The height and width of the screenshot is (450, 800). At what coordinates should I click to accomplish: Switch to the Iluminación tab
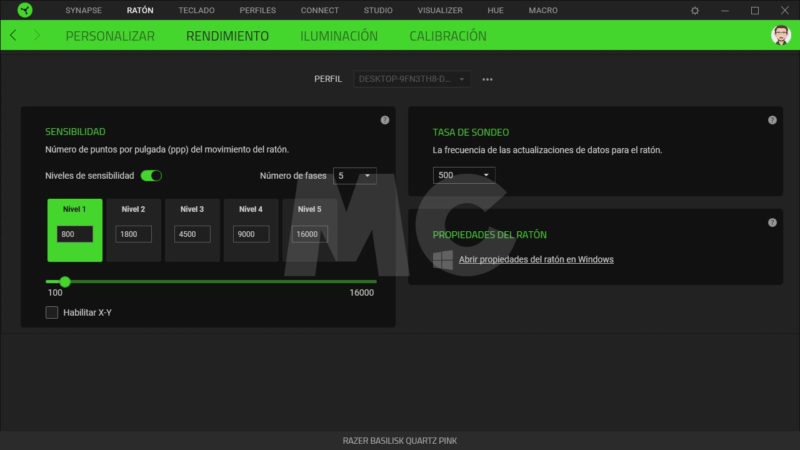[339, 36]
